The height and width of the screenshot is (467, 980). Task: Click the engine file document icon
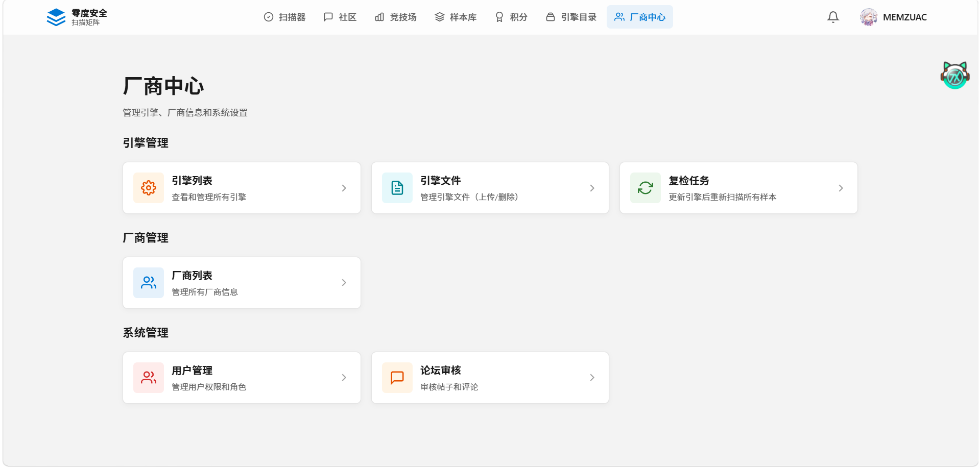[x=397, y=188]
